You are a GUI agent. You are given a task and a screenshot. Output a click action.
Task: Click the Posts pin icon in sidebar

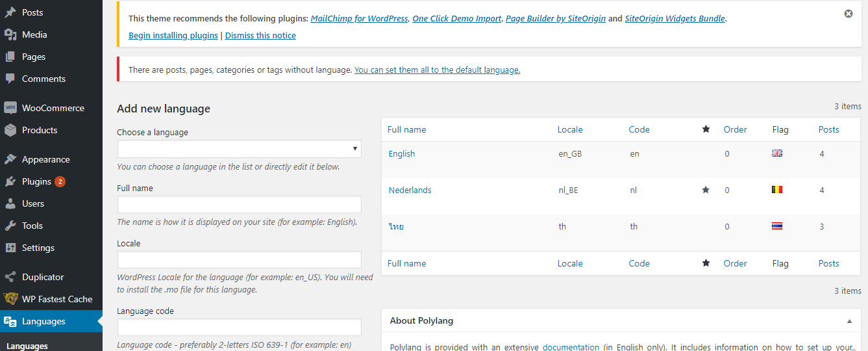10,12
